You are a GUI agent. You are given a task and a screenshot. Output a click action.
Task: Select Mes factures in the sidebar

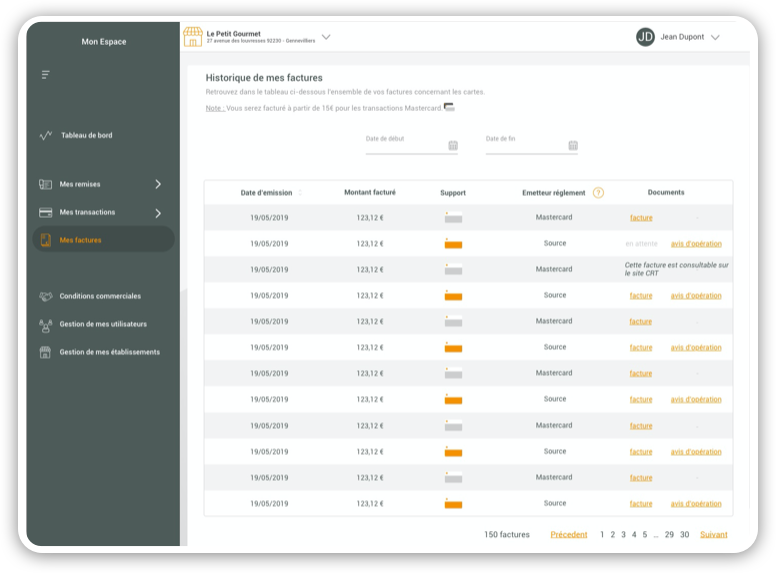pyautogui.click(x=80, y=240)
